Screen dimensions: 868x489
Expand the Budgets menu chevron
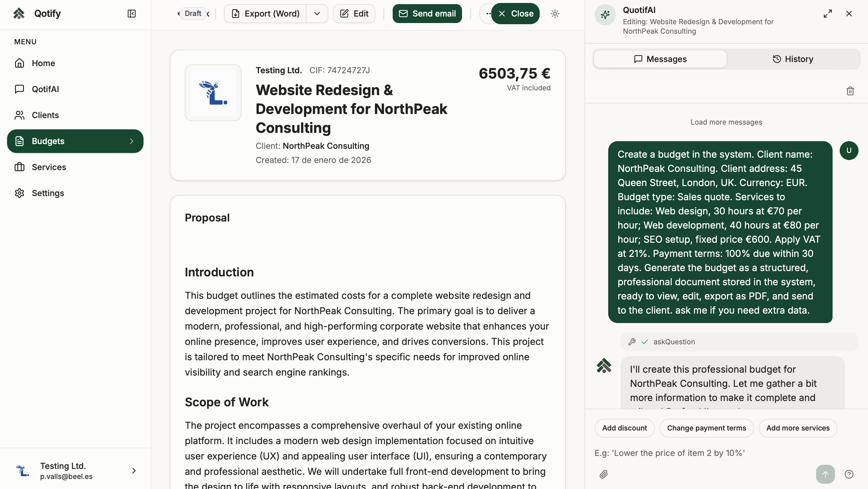[132, 141]
